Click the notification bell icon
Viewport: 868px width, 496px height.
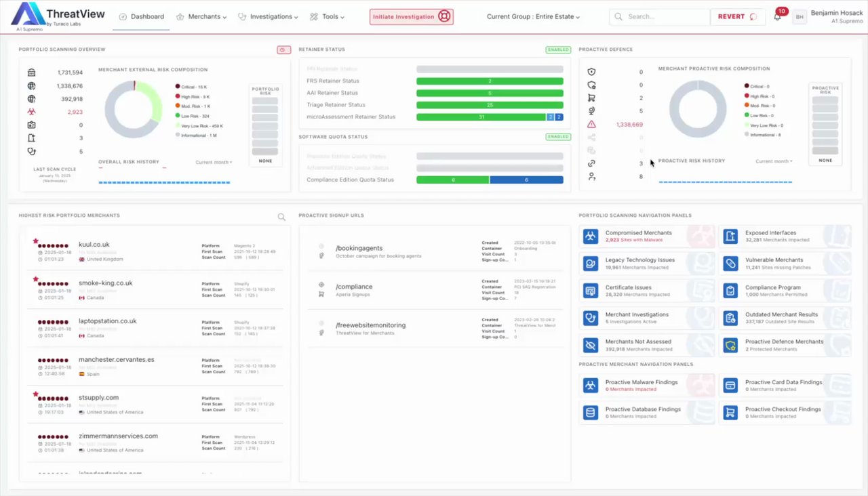click(x=777, y=17)
